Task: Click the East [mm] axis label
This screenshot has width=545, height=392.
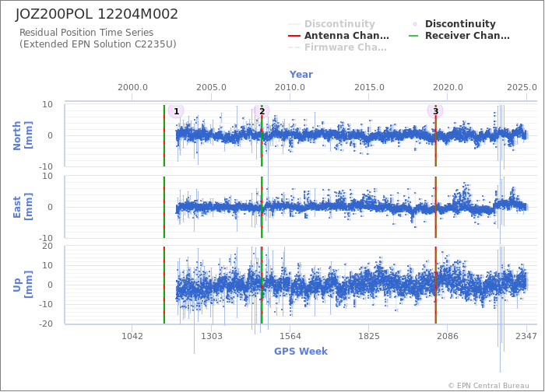Action: (23, 208)
